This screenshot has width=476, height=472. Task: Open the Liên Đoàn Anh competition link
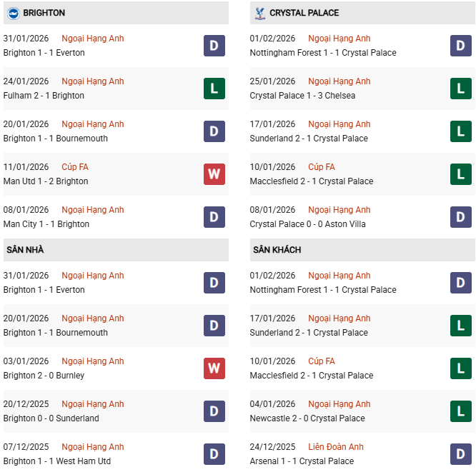click(x=336, y=447)
